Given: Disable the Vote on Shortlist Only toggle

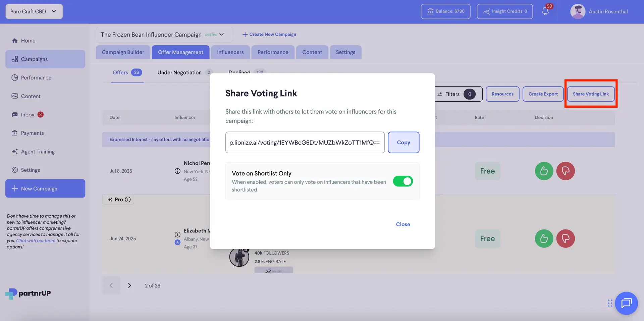Looking at the screenshot, I should click(x=403, y=181).
